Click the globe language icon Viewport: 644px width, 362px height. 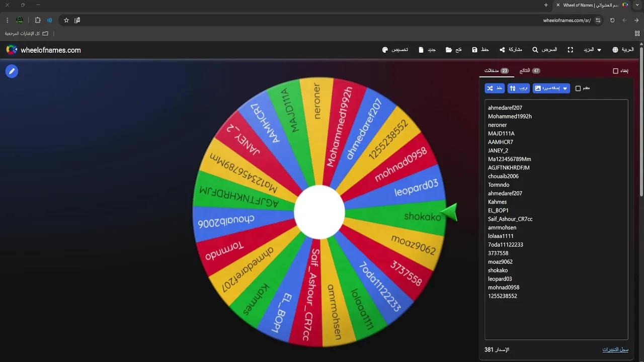tap(615, 50)
